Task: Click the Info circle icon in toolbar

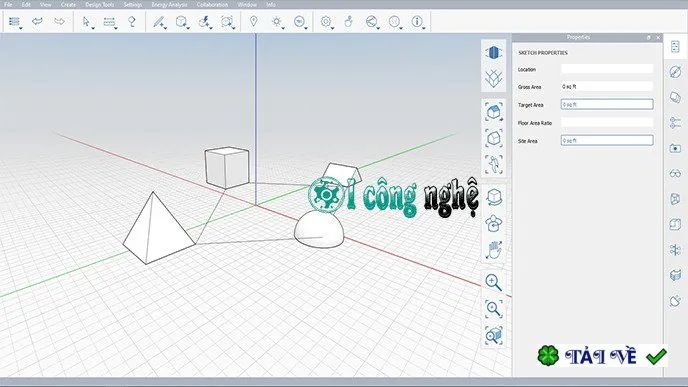Action: (x=416, y=21)
